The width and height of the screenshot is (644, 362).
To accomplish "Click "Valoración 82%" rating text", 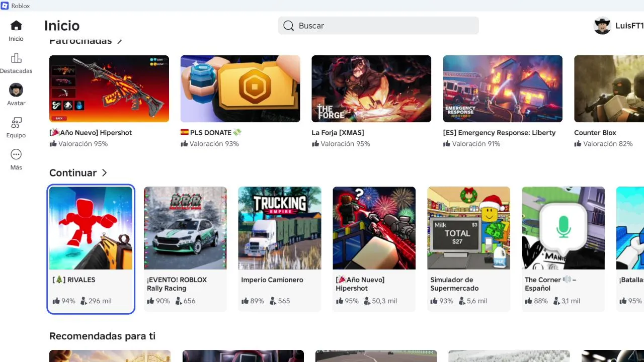I will (608, 144).
